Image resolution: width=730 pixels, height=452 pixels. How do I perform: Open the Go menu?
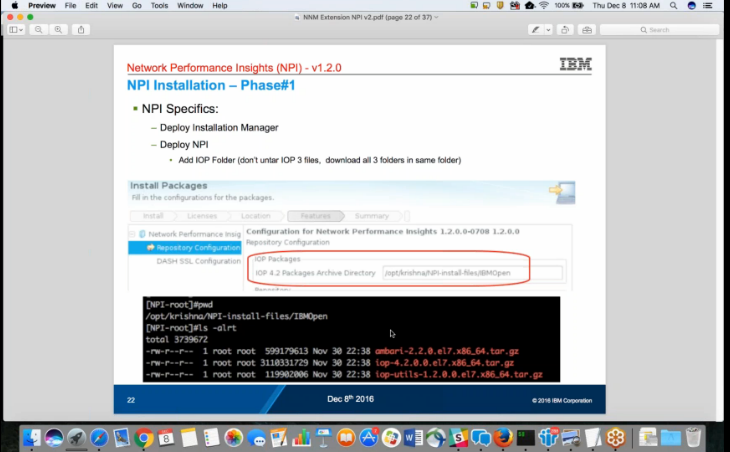(136, 6)
